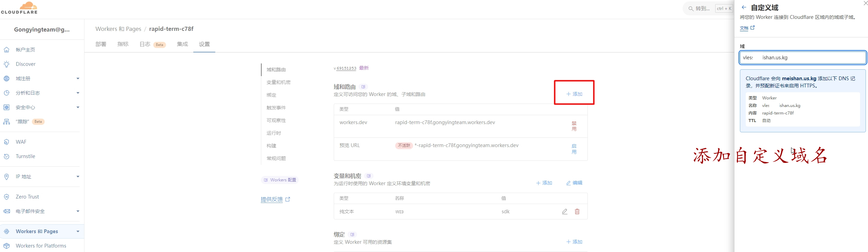The width and height of the screenshot is (868, 252).
Task: Select 绑定 in settings navigation
Action: tap(271, 95)
